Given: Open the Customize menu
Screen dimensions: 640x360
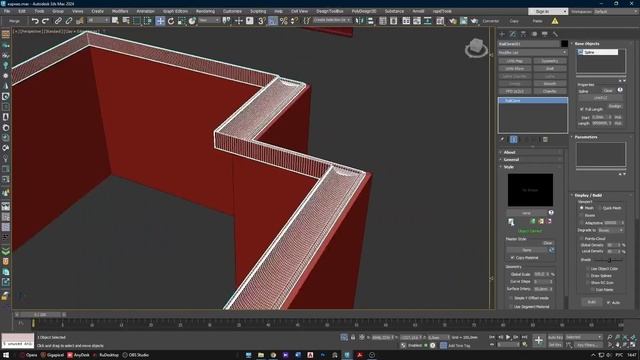Looking at the screenshot, I should coord(232,11).
